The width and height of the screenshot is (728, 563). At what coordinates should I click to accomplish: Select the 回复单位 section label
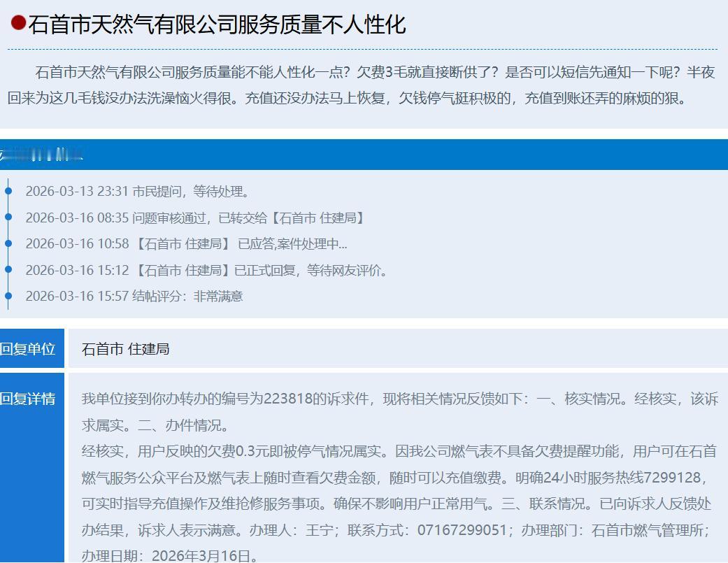pos(28,348)
